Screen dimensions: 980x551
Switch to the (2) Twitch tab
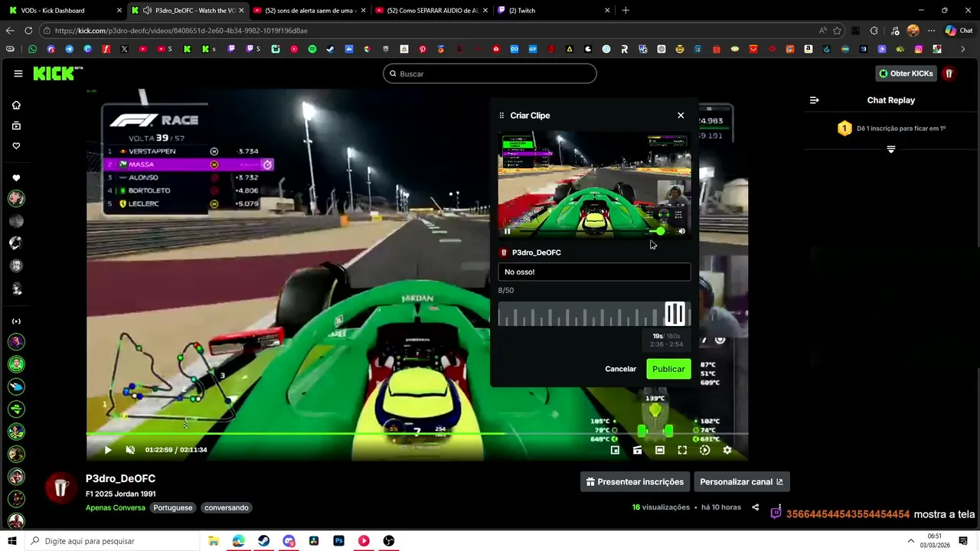click(x=554, y=11)
